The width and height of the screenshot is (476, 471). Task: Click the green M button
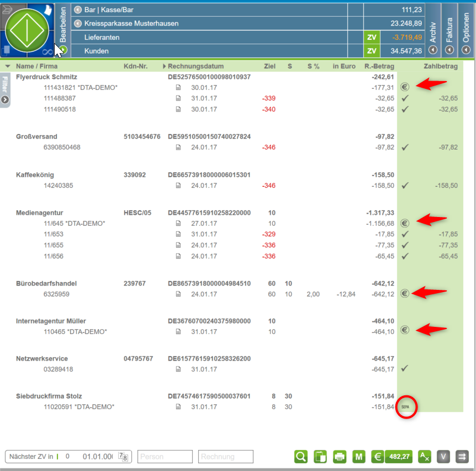(x=359, y=457)
